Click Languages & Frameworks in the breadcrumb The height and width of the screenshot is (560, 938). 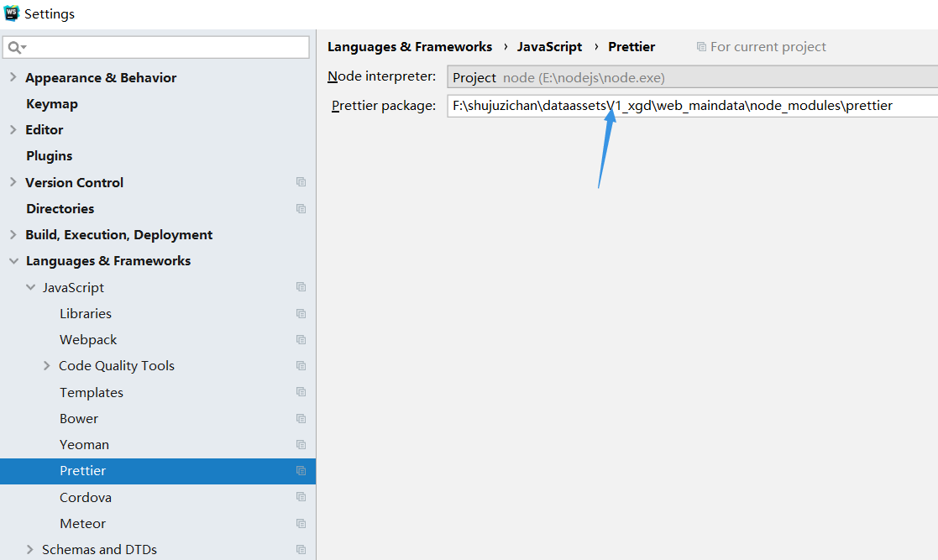point(410,46)
